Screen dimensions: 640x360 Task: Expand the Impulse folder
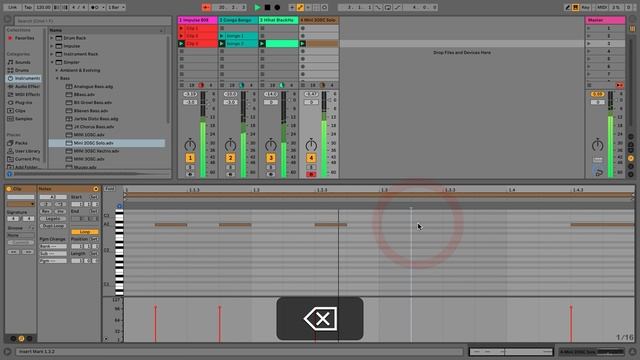(x=52, y=46)
